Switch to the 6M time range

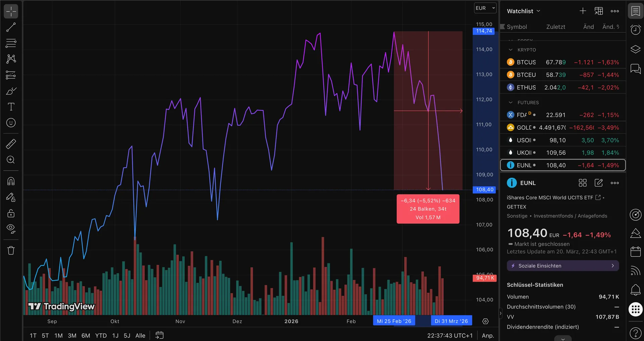[x=86, y=336]
